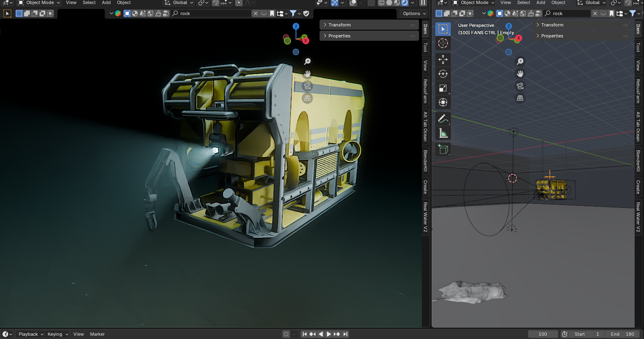Activate the Scale tool in toolbar
This screenshot has height=339, width=644.
[443, 88]
